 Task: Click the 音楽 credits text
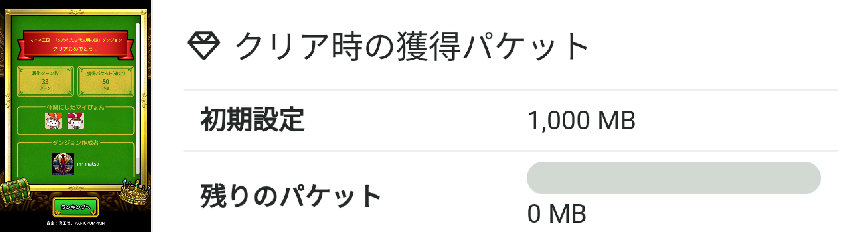(x=75, y=223)
